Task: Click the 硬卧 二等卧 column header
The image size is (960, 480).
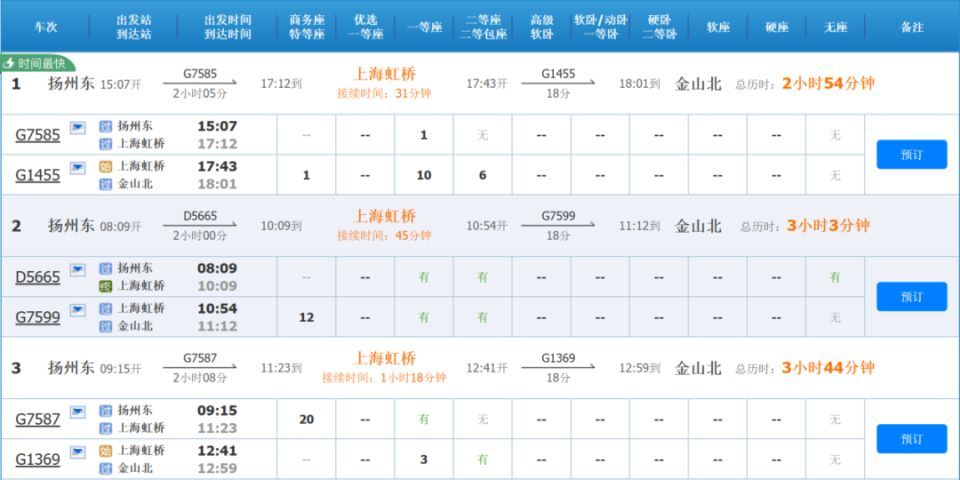Action: coord(659,27)
